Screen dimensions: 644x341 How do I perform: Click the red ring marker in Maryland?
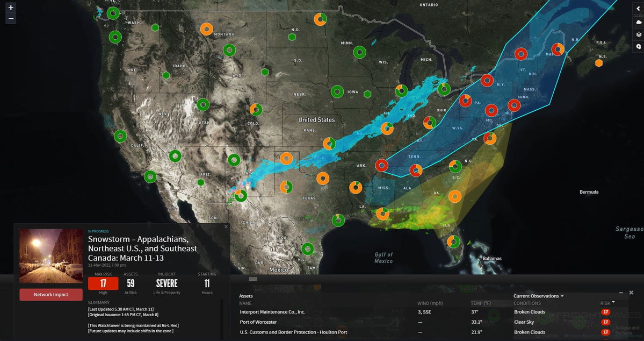pos(491,110)
